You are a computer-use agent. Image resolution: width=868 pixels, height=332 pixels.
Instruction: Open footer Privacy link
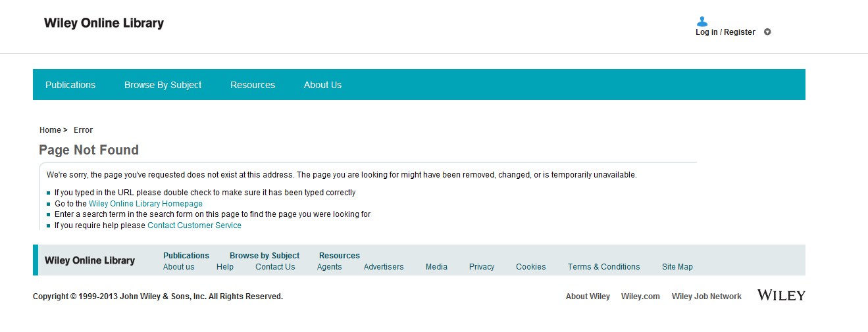pyautogui.click(x=482, y=267)
